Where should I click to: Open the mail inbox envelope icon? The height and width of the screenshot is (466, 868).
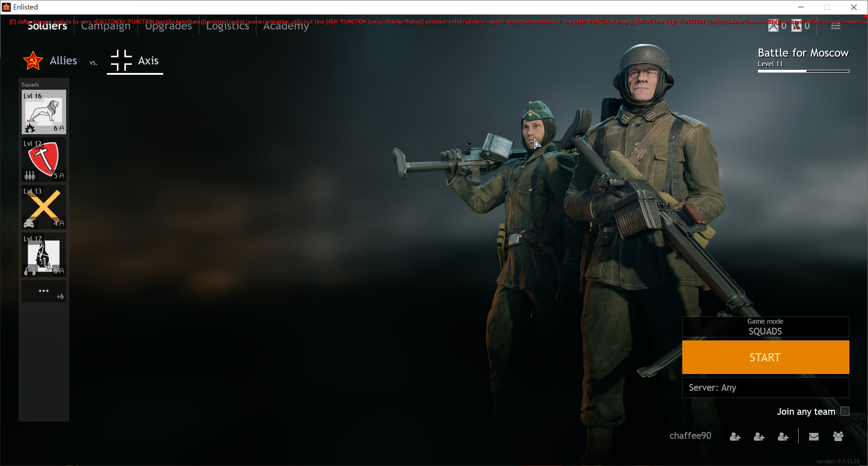tap(814, 437)
